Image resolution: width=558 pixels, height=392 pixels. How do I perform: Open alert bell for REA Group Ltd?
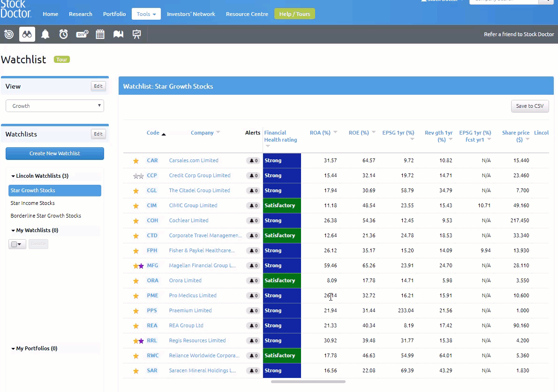tap(253, 325)
